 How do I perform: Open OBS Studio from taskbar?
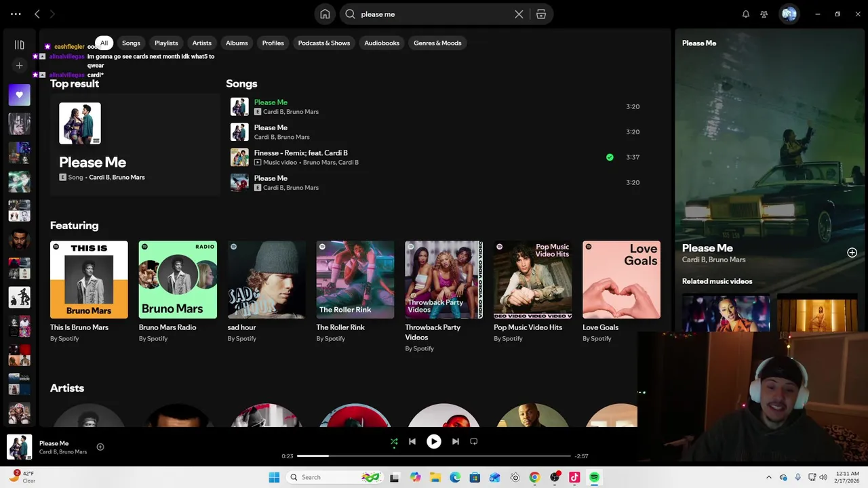555,477
